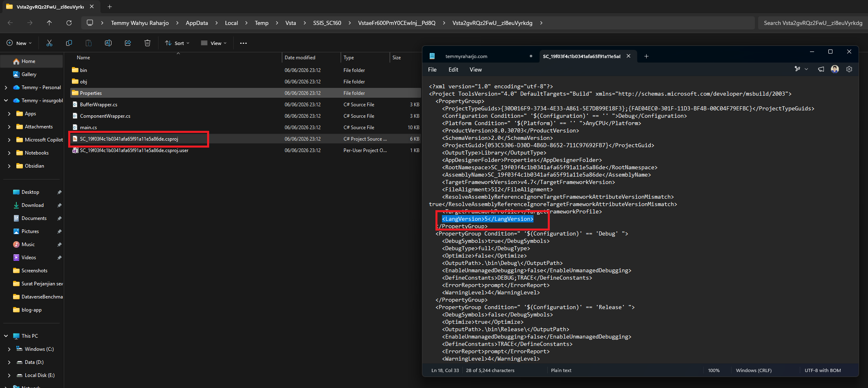Select the Properties folder row

tap(245, 93)
